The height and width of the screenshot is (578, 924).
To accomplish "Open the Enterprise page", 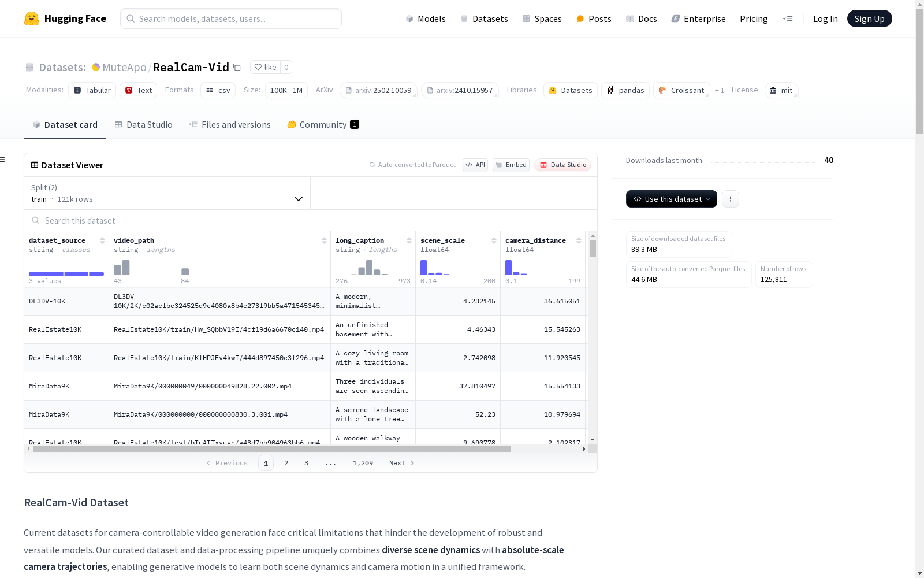I will [x=698, y=18].
